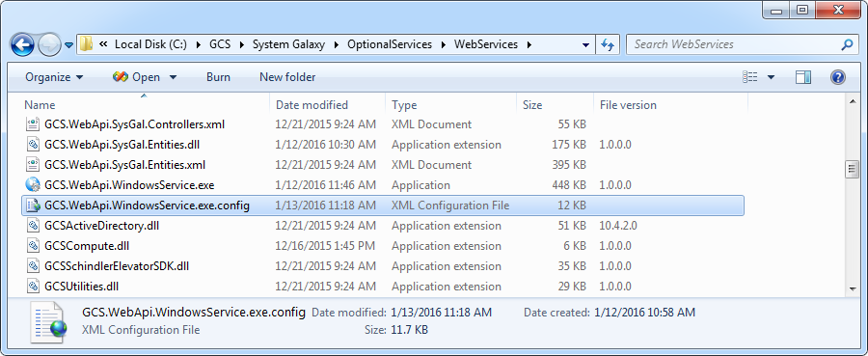The width and height of the screenshot is (868, 356).
Task: Click the 1/12/2016 11:46 AM date cell
Action: click(326, 185)
